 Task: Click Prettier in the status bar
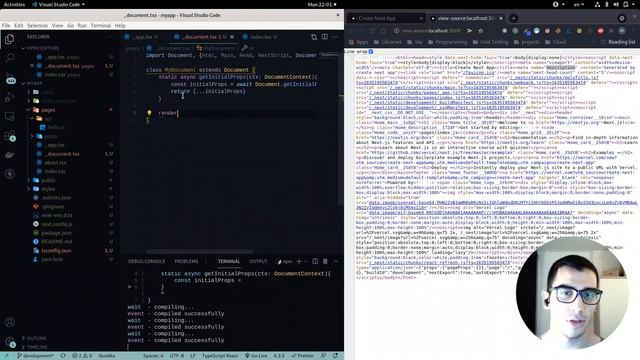pyautogui.click(x=302, y=356)
